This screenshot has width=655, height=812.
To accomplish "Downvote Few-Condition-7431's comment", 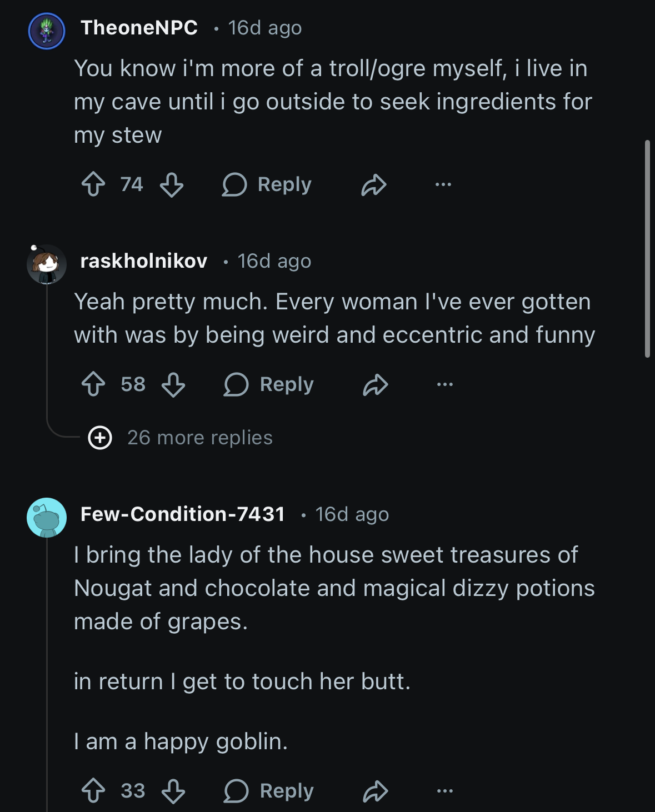I will (173, 791).
